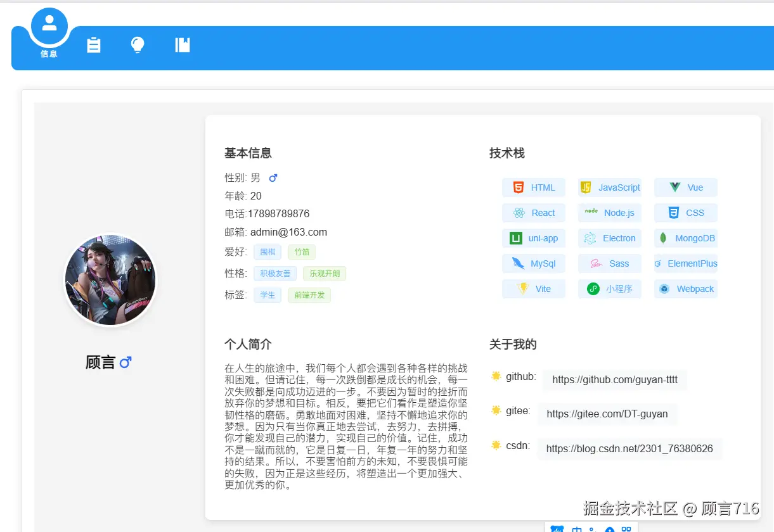Open the bookmark notebook tab in navigation bar
This screenshot has width=774, height=532.
coord(183,44)
